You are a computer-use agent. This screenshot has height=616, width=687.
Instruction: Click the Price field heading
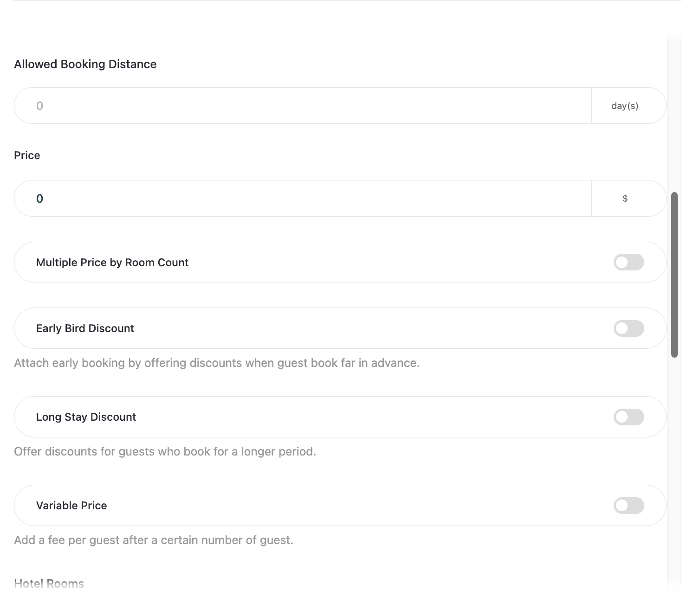(27, 155)
